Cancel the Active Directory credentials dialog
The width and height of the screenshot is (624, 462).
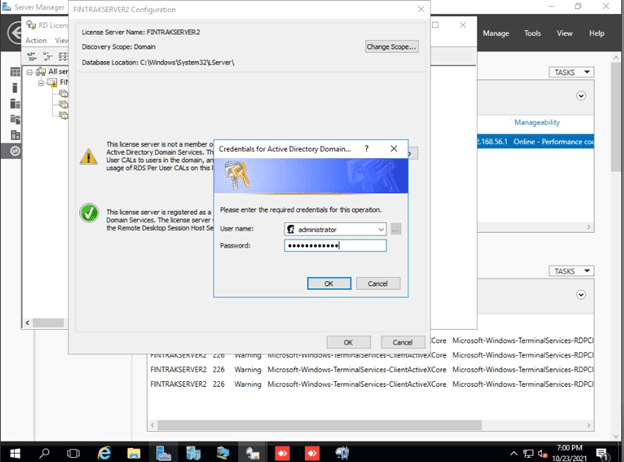click(378, 283)
